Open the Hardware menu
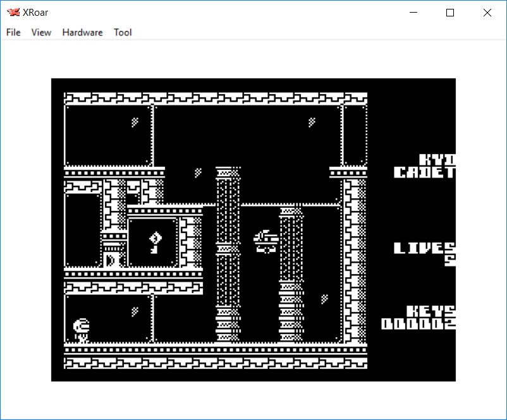 click(x=82, y=32)
